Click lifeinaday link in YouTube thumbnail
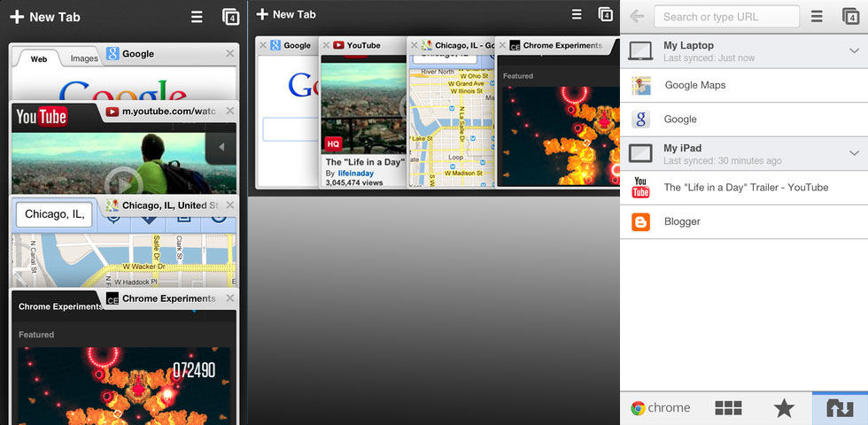 pos(356,174)
